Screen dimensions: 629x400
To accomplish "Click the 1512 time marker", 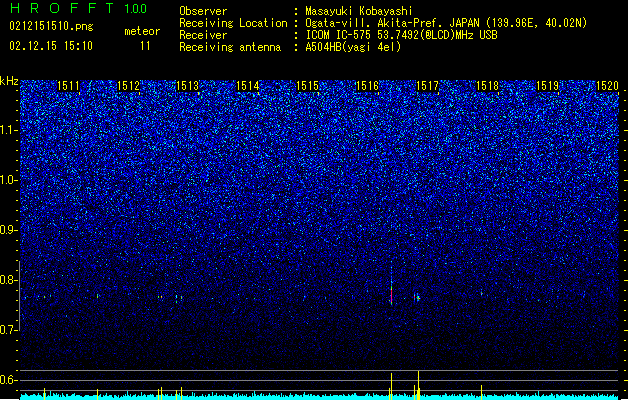I will point(128,85).
